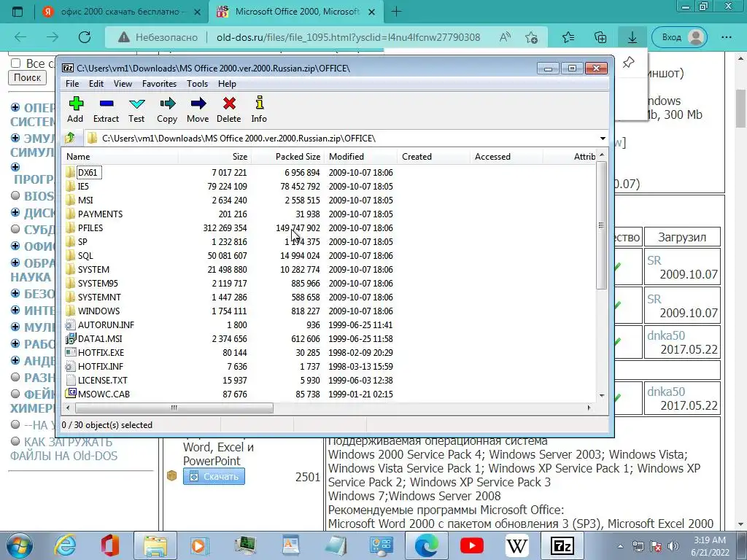Open the View menu in 7-Zip
The image size is (747, 560).
click(x=123, y=84)
